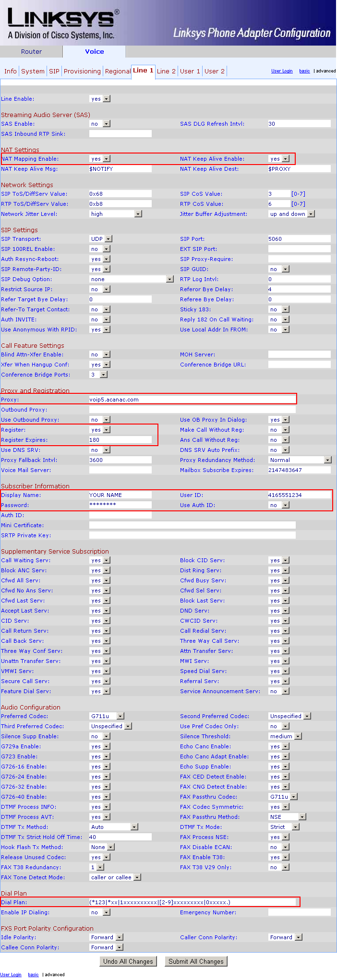Switch to the SIP tab
This screenshot has width=337, height=980.
point(54,71)
